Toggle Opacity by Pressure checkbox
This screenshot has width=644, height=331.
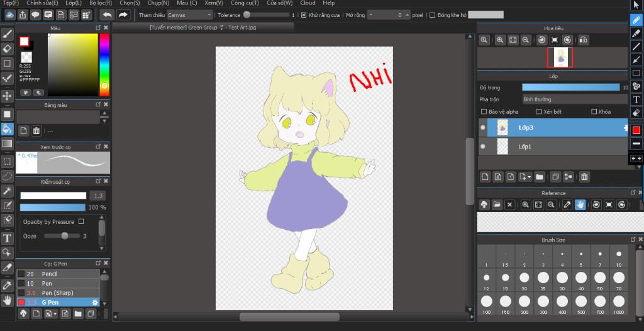click(81, 222)
